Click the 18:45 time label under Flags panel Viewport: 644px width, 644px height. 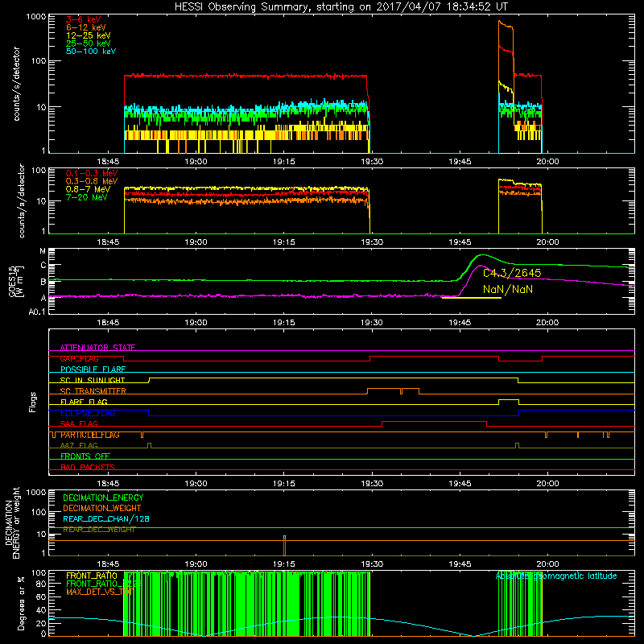[108, 484]
